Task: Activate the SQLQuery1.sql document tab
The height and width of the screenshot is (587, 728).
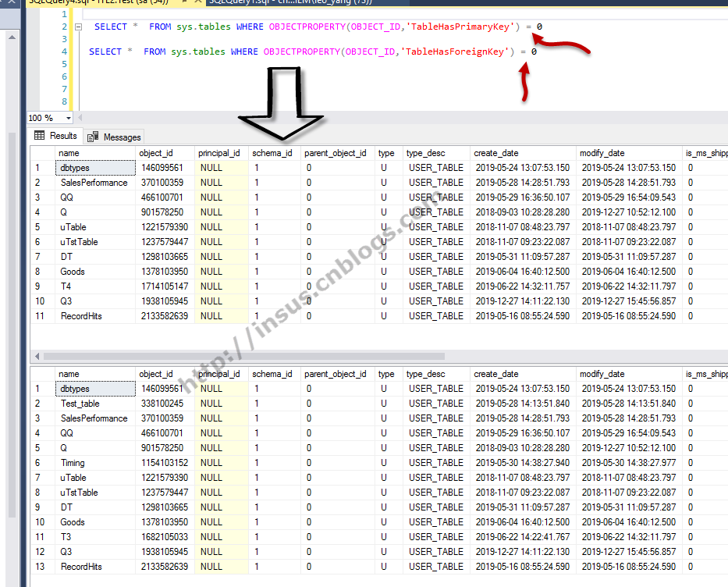Action: click(290, 2)
